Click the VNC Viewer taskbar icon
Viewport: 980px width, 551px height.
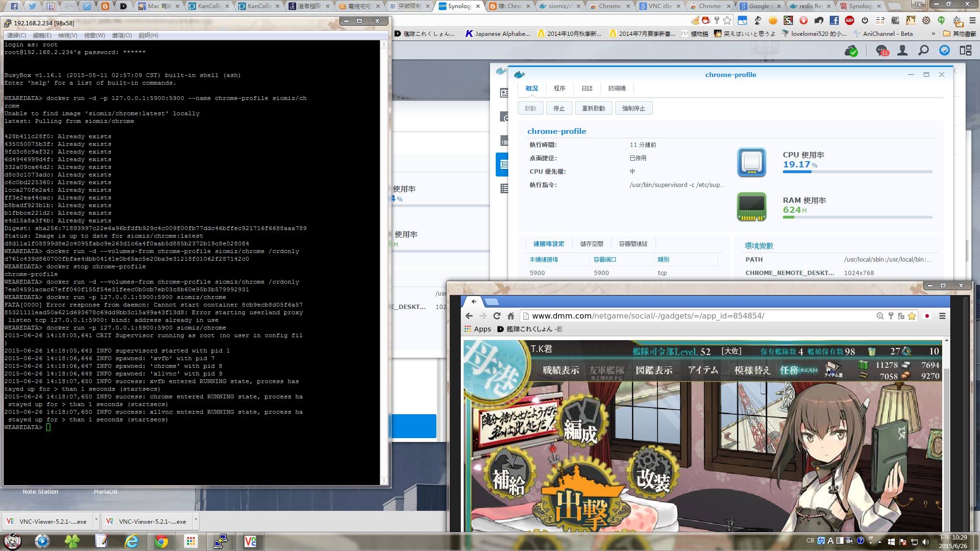(x=250, y=541)
